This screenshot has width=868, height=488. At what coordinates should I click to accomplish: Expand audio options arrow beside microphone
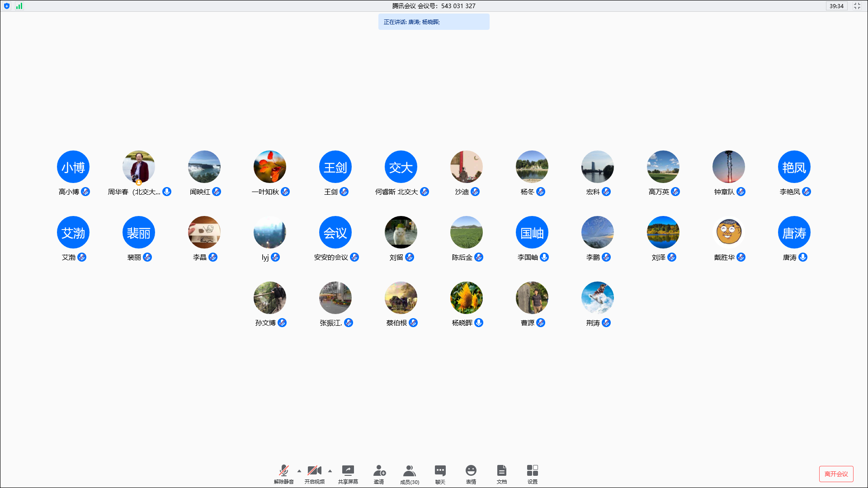299,471
